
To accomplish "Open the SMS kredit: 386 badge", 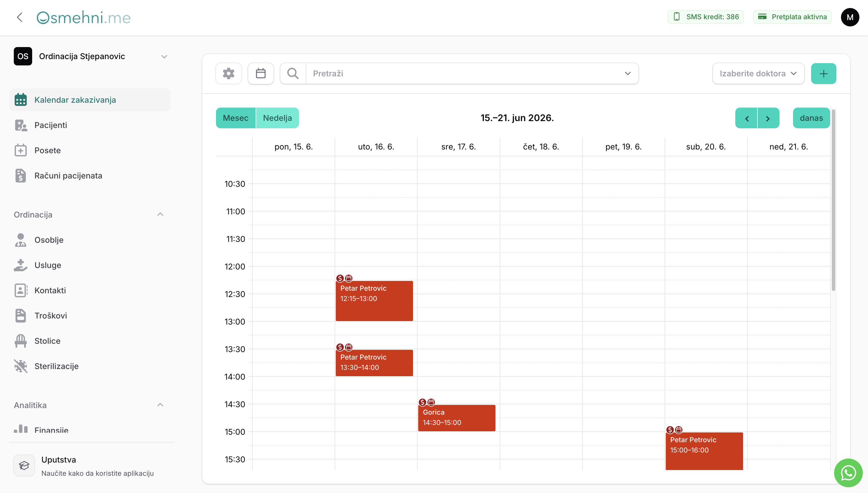I will 705,17.
